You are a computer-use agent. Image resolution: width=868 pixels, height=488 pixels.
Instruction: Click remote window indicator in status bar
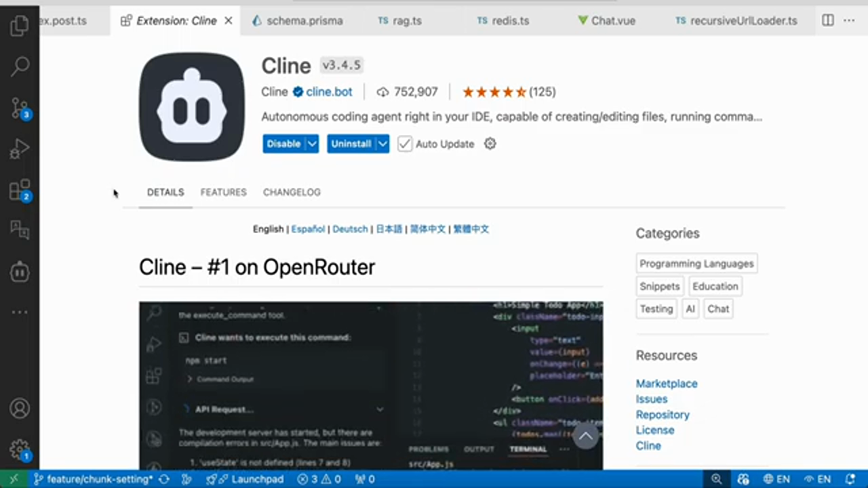tap(14, 479)
